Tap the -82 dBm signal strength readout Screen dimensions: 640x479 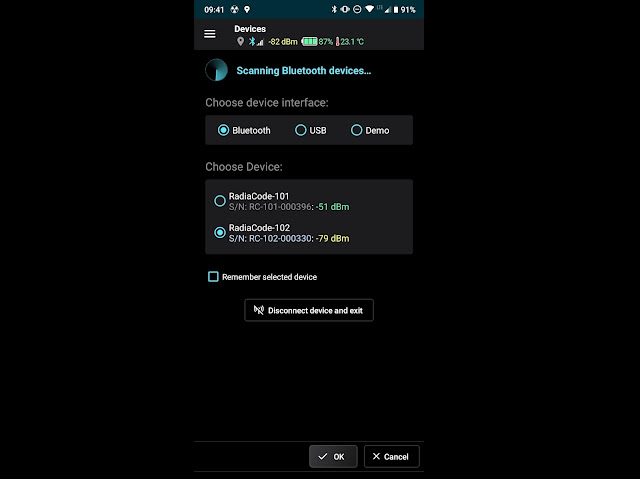click(x=282, y=42)
